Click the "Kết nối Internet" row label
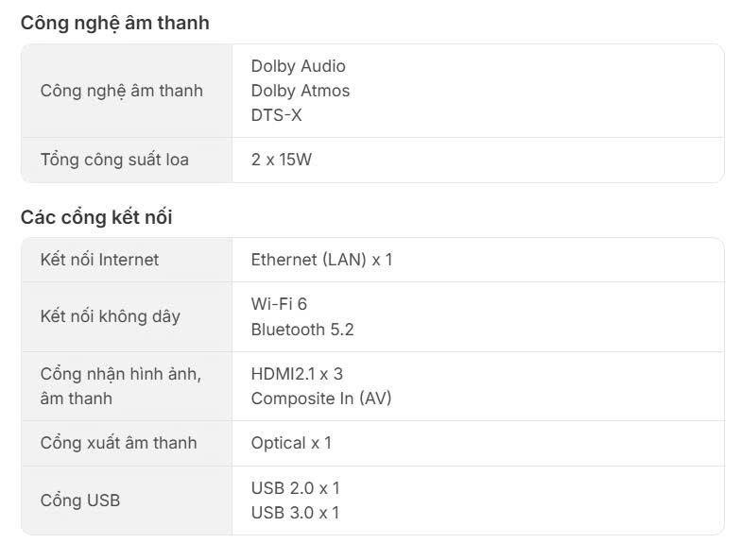This screenshot has height=560, width=740. 99,259
